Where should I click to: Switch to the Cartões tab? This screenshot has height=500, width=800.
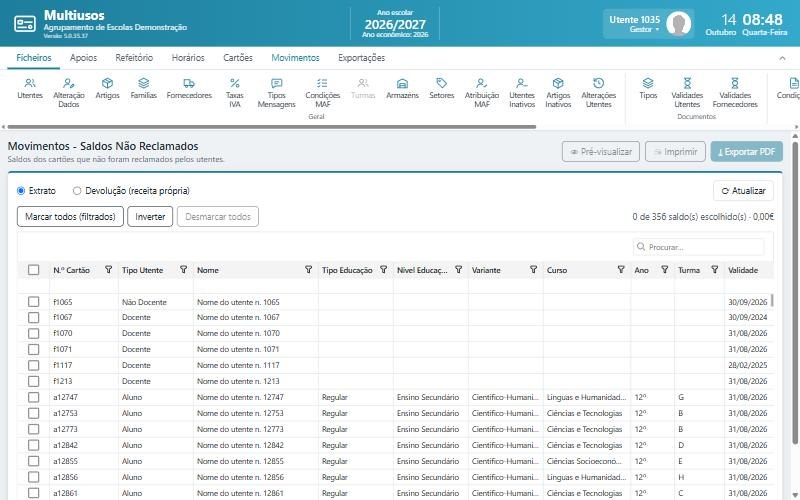238,58
